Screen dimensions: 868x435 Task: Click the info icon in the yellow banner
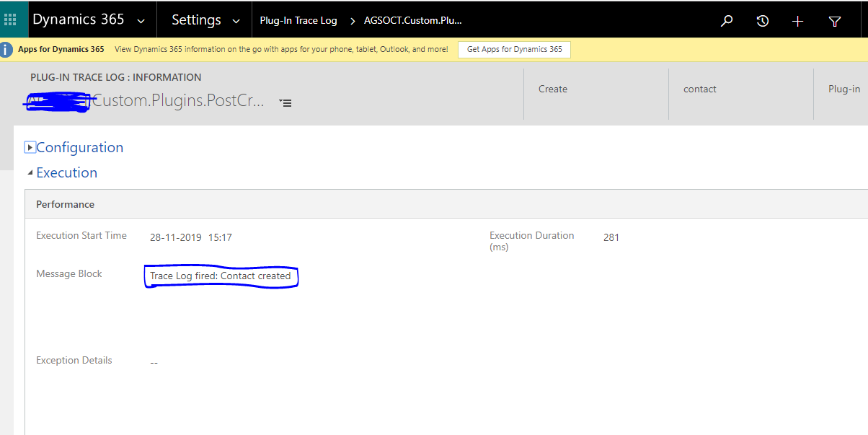8,49
